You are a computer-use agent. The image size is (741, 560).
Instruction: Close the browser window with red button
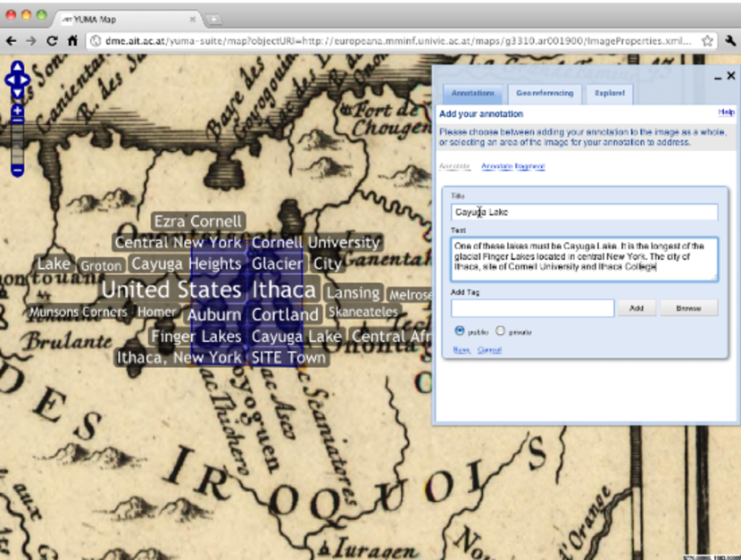11,14
